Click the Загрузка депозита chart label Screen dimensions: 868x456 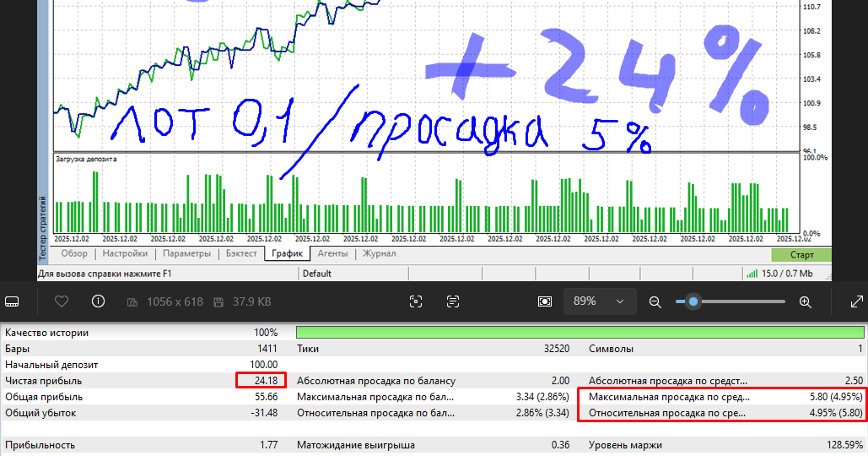[86, 159]
